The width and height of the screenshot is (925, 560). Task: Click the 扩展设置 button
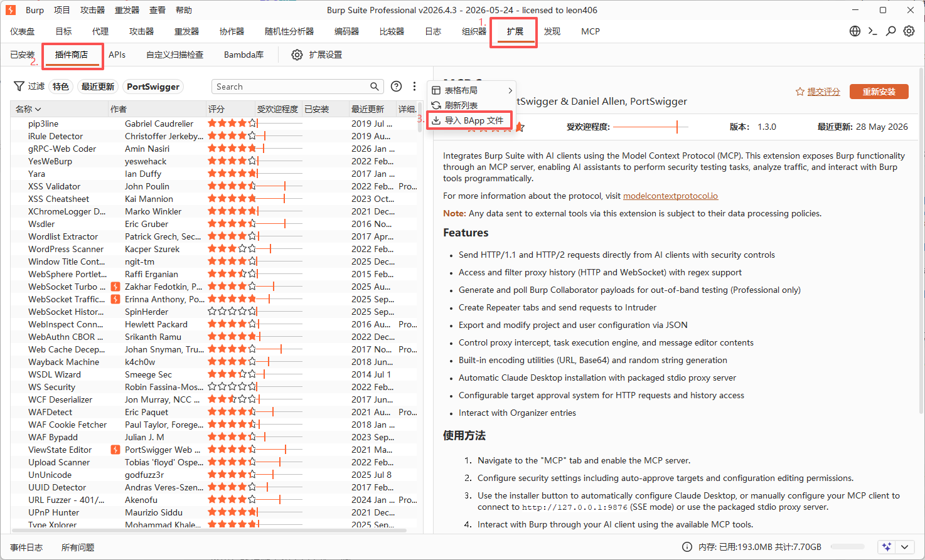coord(318,55)
